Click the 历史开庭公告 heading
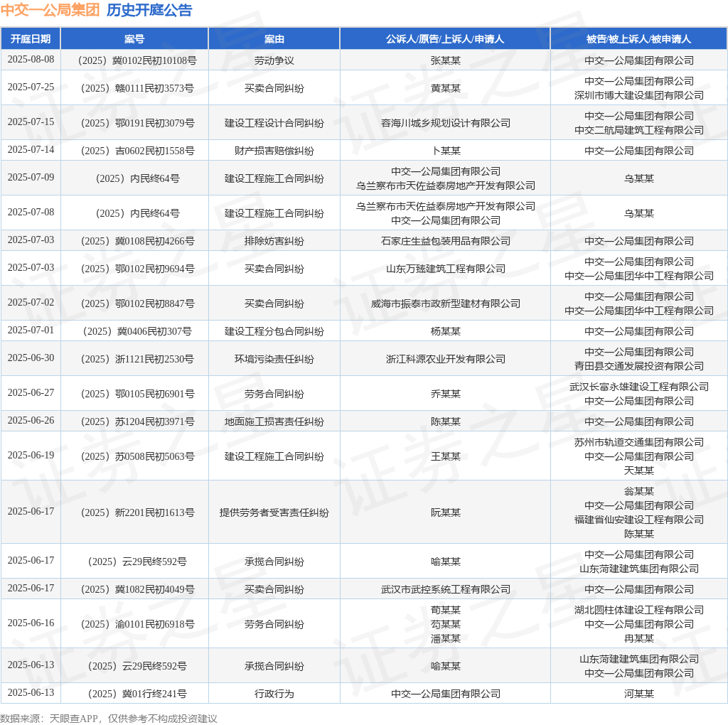The image size is (728, 725). (x=149, y=10)
